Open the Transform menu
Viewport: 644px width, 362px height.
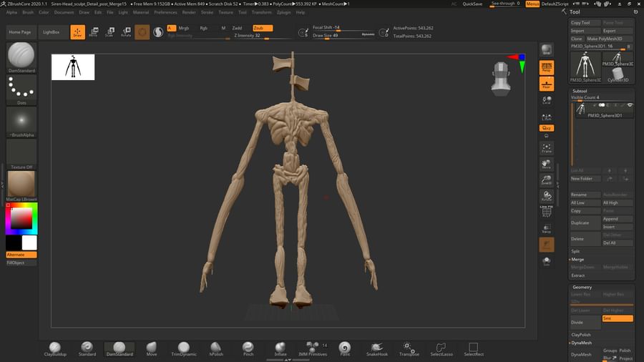pyautogui.click(x=262, y=12)
